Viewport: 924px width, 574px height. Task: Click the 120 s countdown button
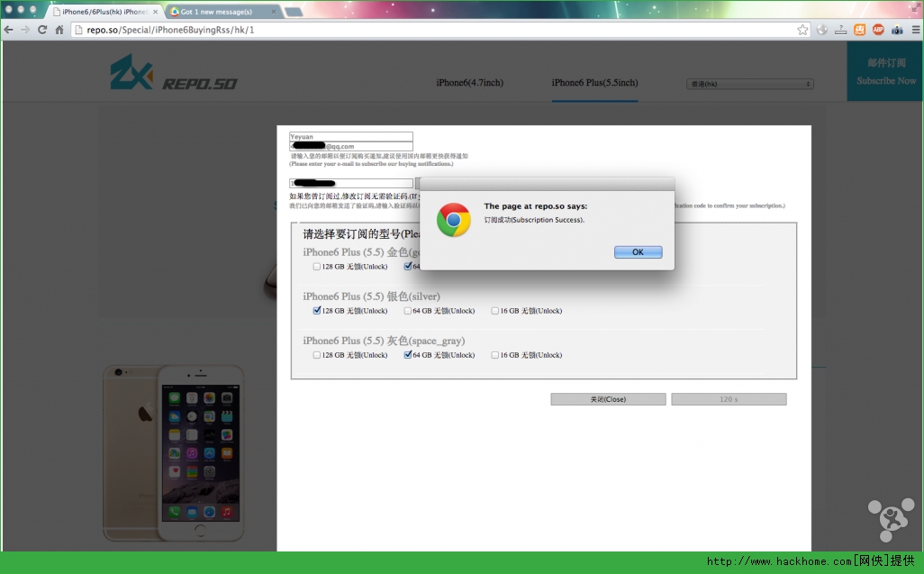coord(729,399)
